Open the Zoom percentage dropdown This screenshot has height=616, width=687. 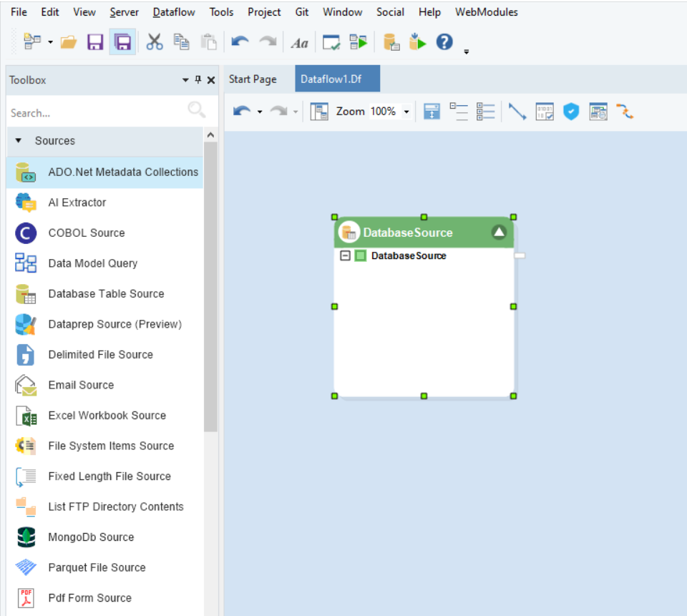407,112
